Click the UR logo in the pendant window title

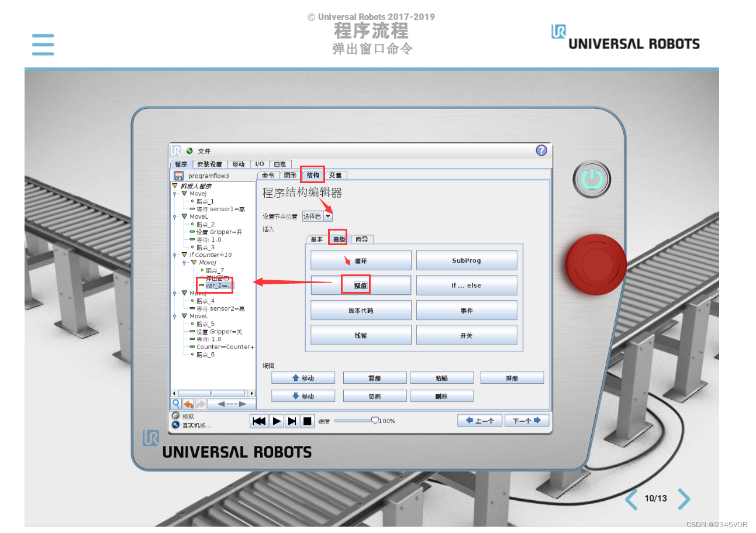(176, 150)
